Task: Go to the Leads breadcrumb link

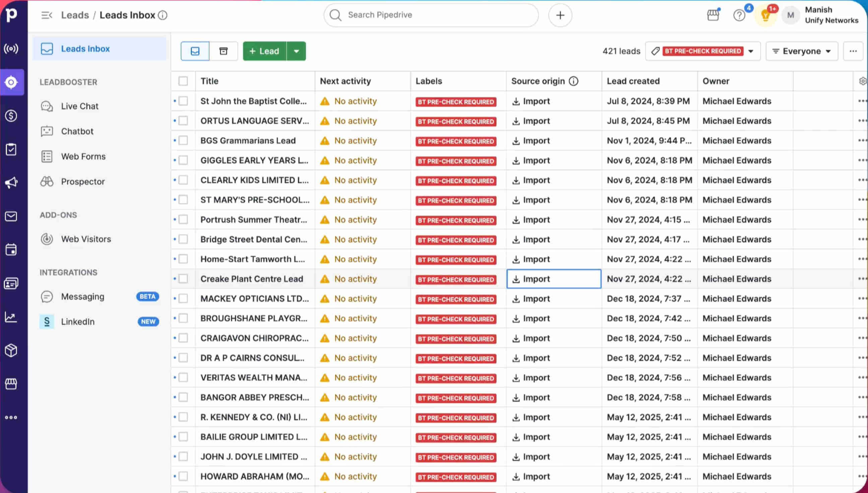Action: 75,15
